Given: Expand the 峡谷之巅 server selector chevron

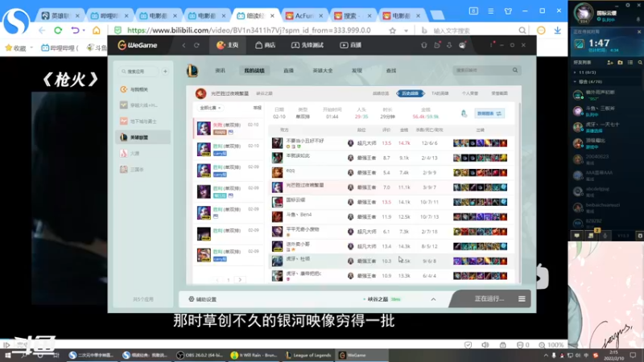Looking at the screenshot, I should (x=433, y=299).
